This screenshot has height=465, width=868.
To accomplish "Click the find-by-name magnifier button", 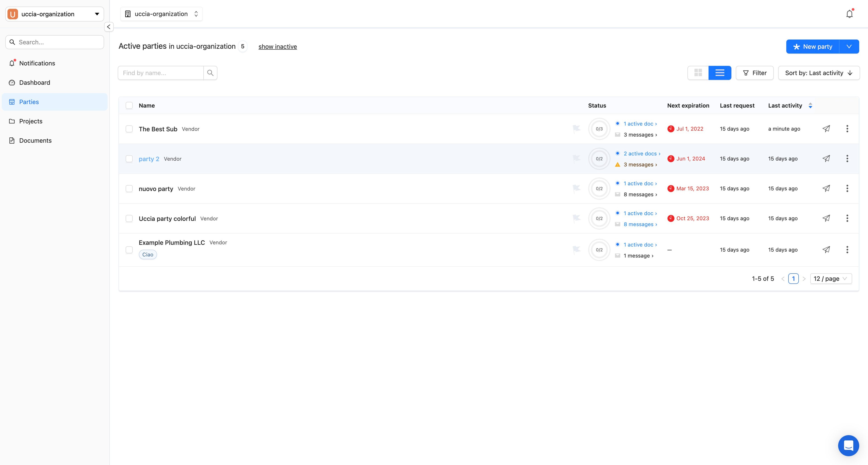I will click(210, 73).
